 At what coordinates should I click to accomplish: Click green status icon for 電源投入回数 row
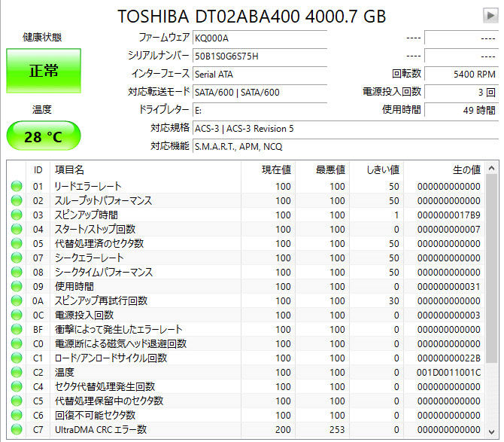[x=17, y=315]
